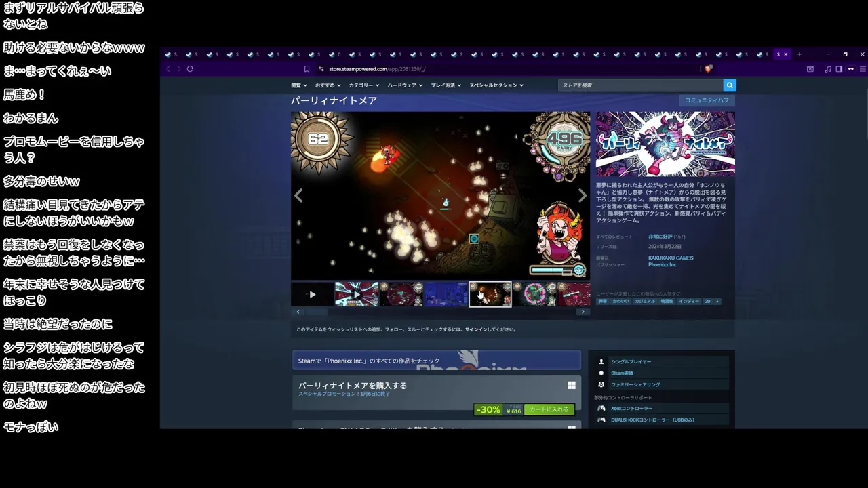Open a new browser tab

point(799,54)
